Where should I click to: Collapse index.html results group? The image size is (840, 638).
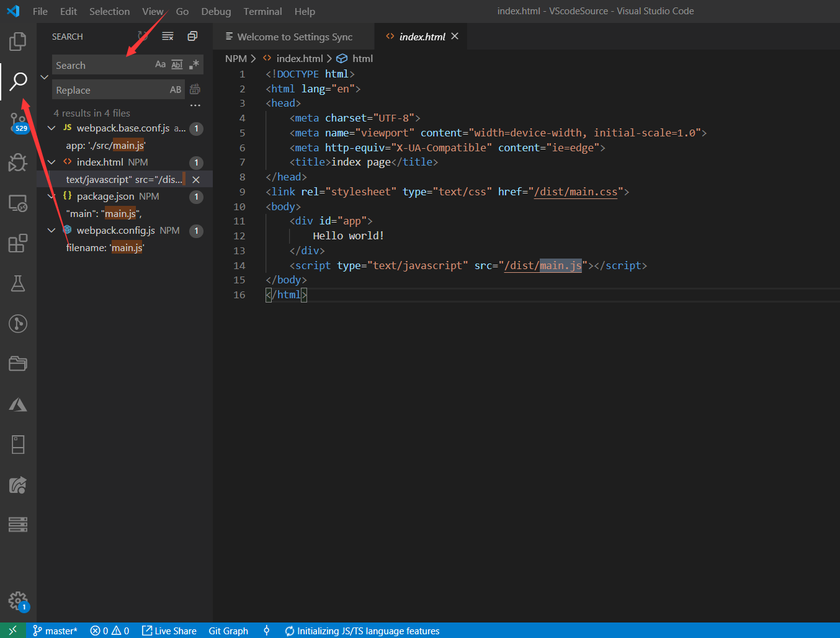pos(51,162)
